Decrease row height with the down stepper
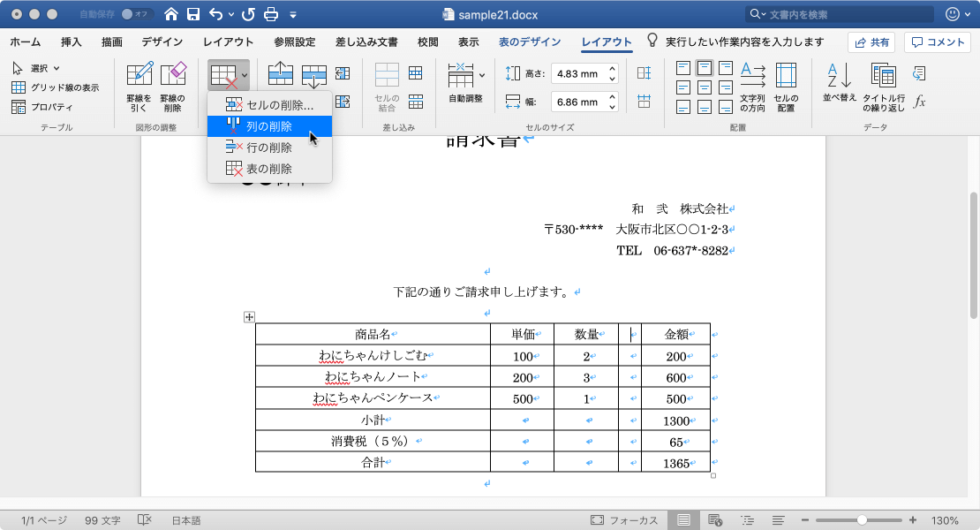The width and height of the screenshot is (980, 530). 613,79
